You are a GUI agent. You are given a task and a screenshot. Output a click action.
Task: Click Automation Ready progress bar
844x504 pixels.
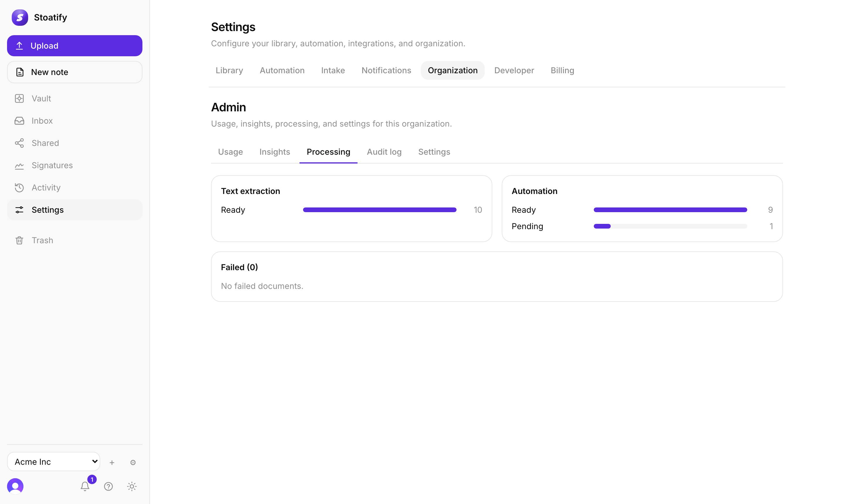pyautogui.click(x=670, y=210)
